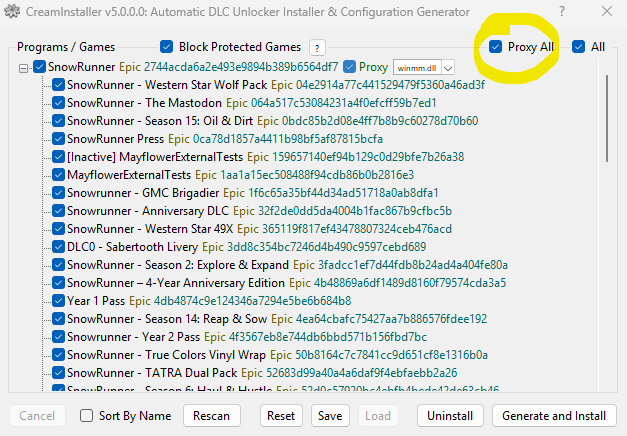
Task: Click ID text 04e2914a77c441529479f5360a46ad3f
Action: [x=391, y=85]
